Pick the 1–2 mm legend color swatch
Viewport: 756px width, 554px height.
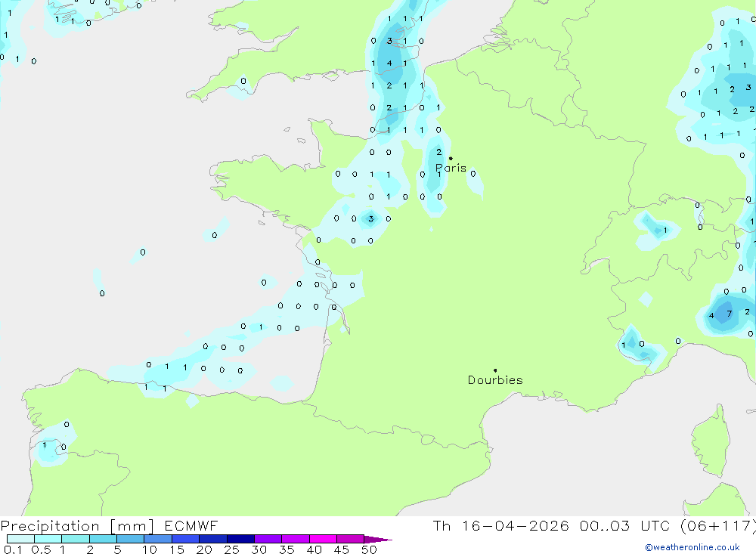click(75, 539)
